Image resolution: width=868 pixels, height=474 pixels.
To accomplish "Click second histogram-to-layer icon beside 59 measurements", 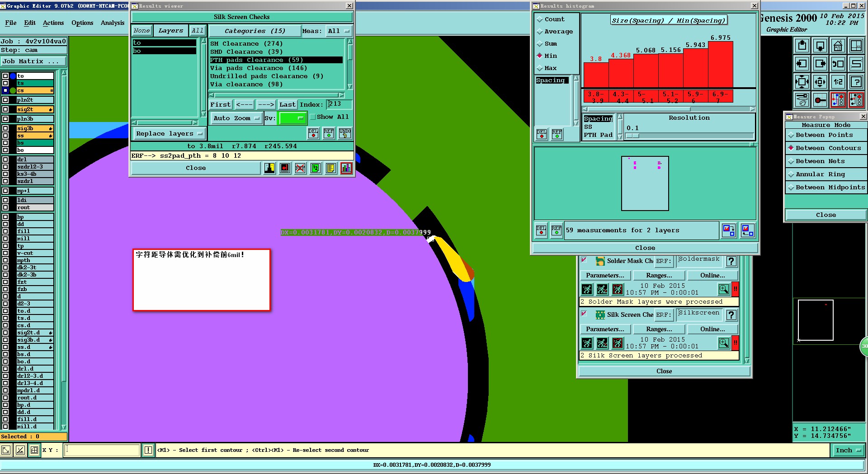I will [x=748, y=230].
